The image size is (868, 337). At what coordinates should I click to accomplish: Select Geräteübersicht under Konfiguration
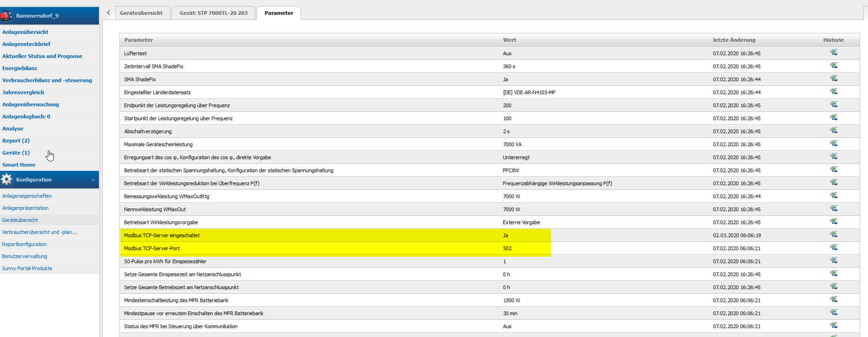20,220
